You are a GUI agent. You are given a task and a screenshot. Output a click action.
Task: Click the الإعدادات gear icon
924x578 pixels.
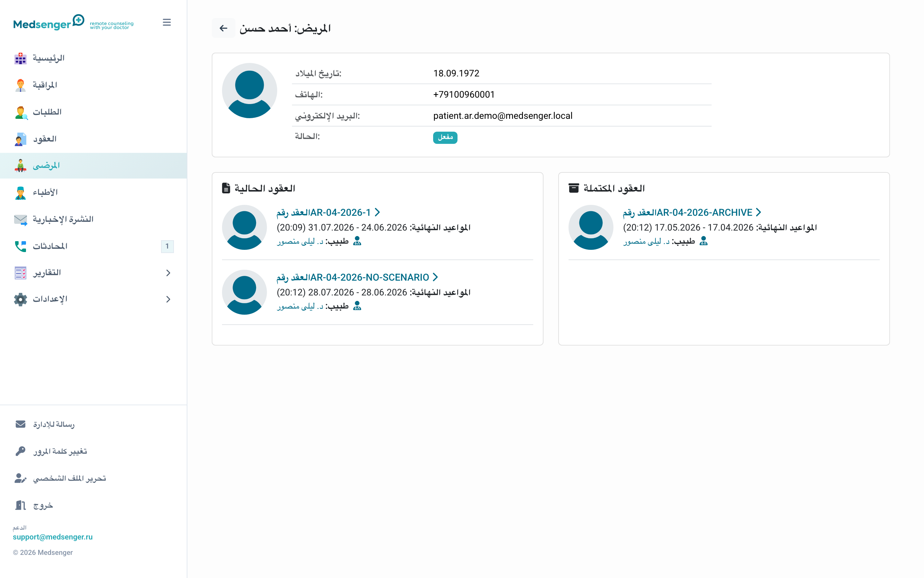click(x=20, y=299)
